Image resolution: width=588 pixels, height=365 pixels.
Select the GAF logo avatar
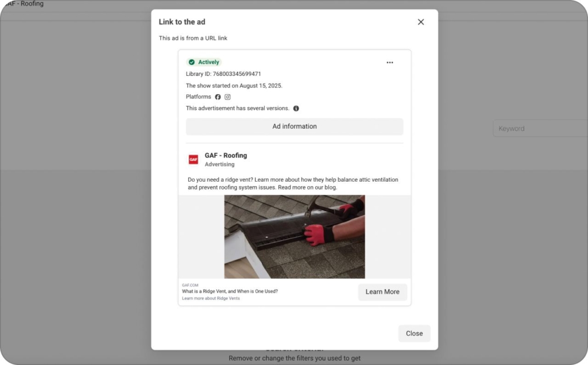click(x=193, y=159)
